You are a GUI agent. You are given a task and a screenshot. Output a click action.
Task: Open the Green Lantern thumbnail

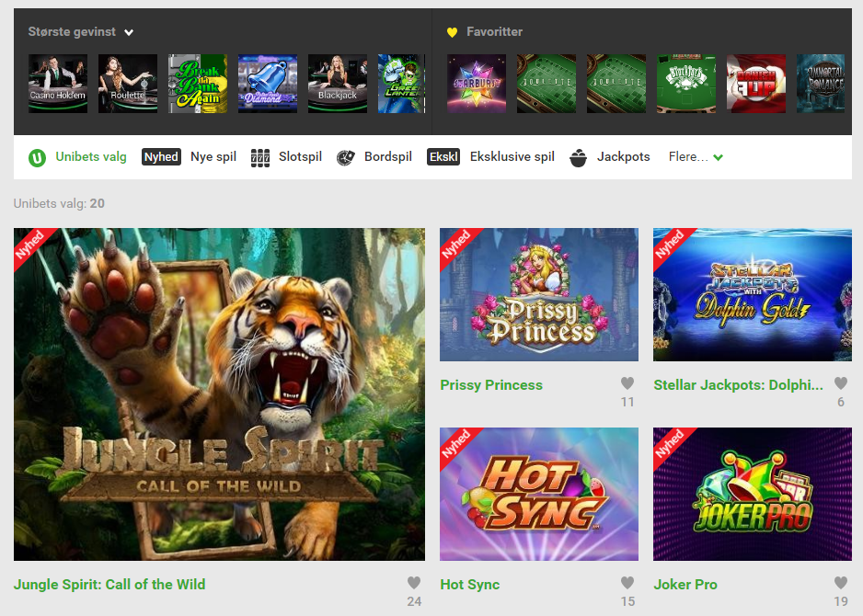coord(402,84)
